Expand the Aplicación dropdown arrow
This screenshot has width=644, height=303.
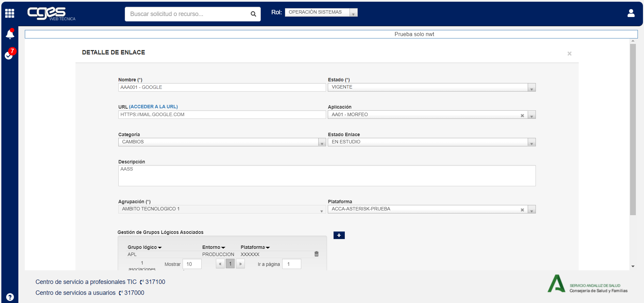tap(532, 115)
